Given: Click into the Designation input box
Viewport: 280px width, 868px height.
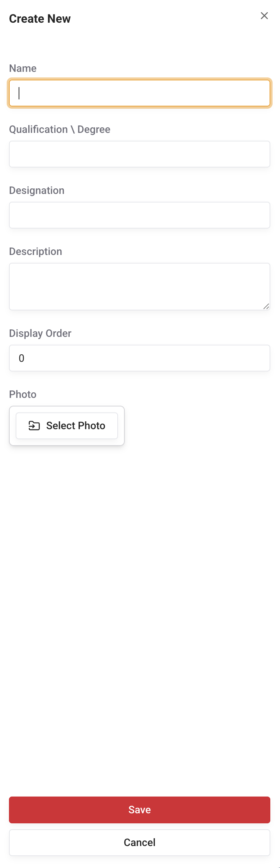Looking at the screenshot, I should coord(140,215).
